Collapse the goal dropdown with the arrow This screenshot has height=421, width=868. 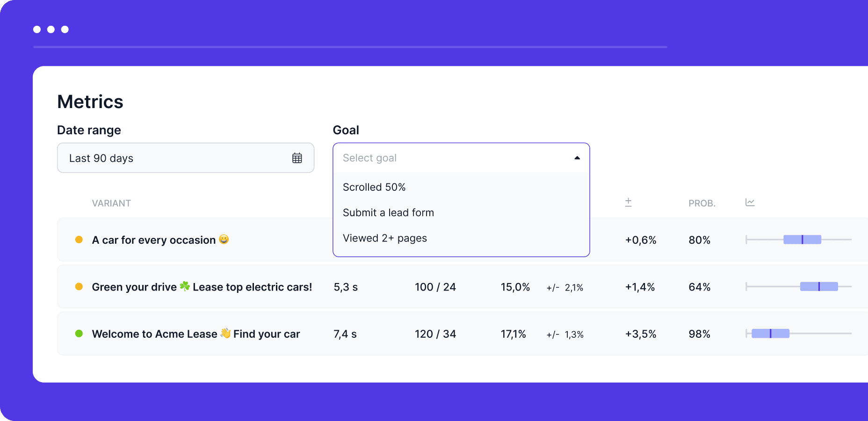(577, 158)
